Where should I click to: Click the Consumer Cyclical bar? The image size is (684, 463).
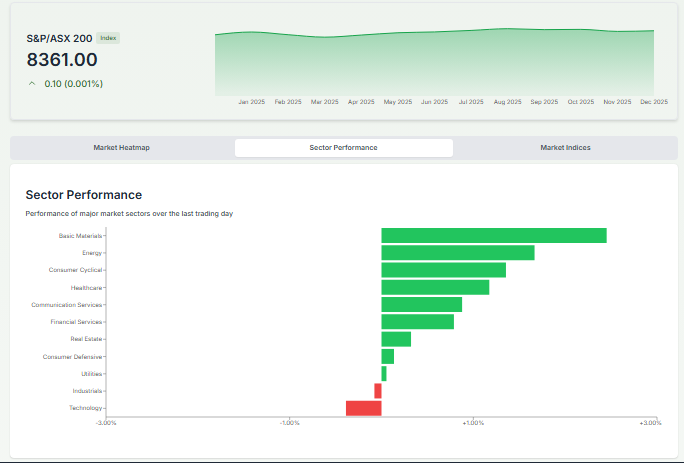444,270
